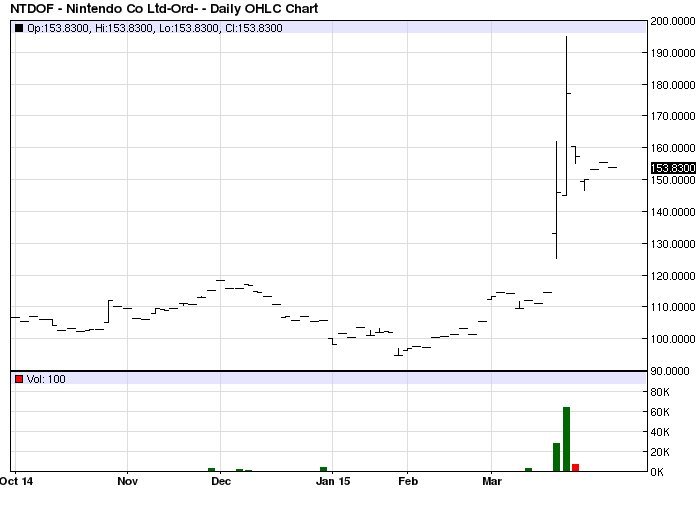The width and height of the screenshot is (700, 512).
Task: Click the price bar spiking to 195
Action: 567,116
